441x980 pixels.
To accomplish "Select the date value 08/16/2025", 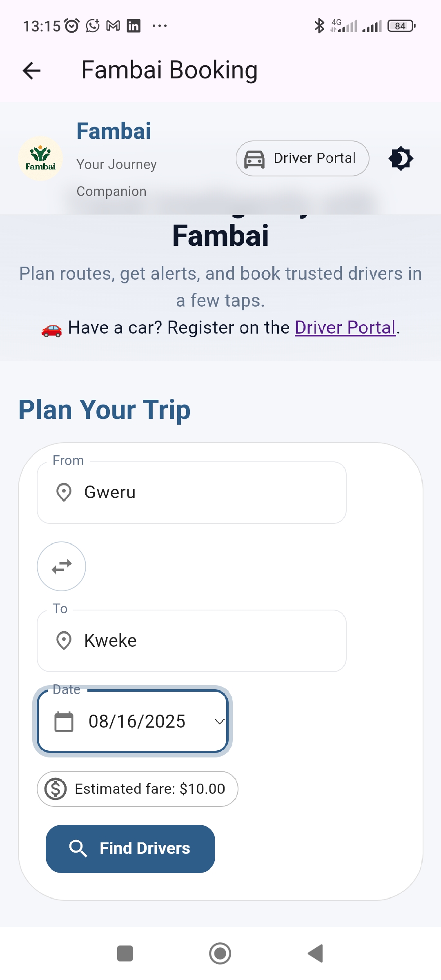I will point(137,722).
